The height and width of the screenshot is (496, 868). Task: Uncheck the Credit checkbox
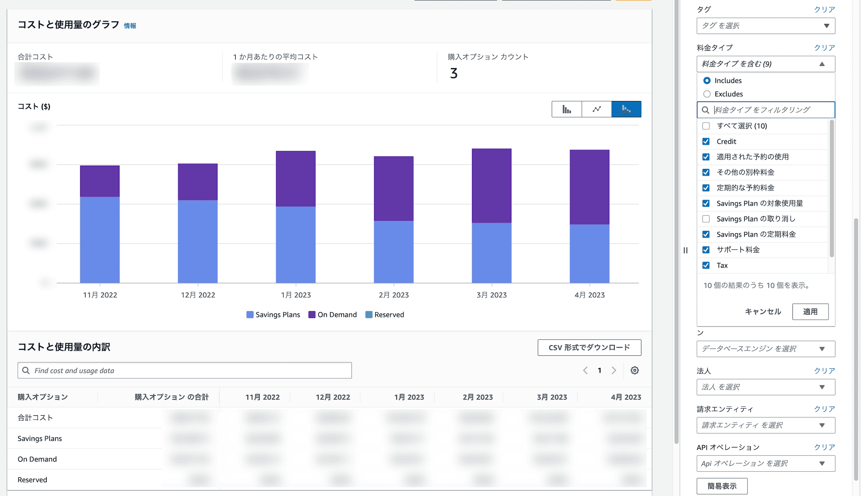706,141
